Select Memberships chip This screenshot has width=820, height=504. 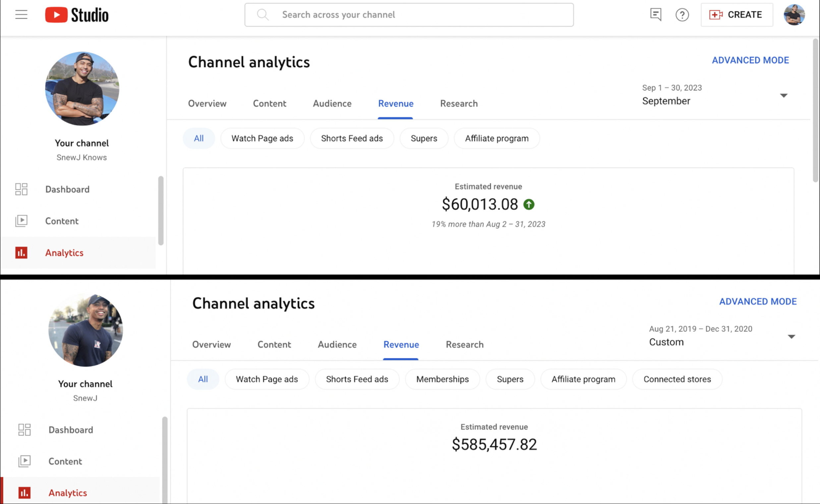[442, 379]
